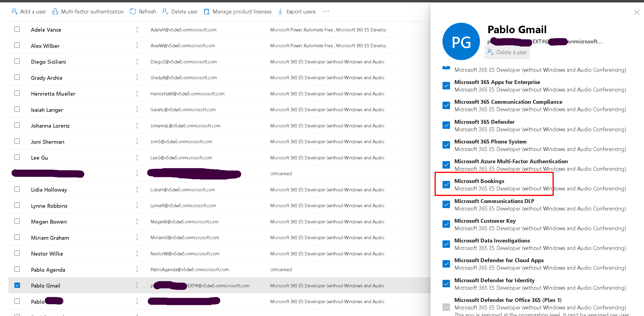Click LeeG@v5dw5.onmicrosoft.com email
Viewport: 644px width, 316px height.
[x=181, y=158]
